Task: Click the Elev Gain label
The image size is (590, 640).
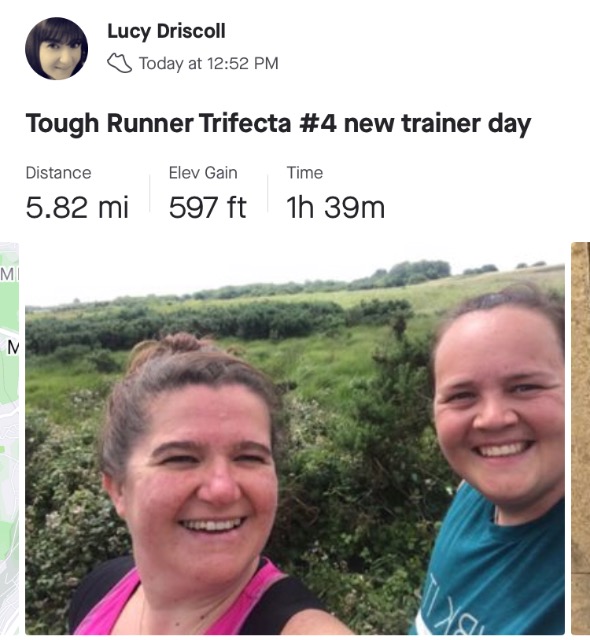Action: 203,173
